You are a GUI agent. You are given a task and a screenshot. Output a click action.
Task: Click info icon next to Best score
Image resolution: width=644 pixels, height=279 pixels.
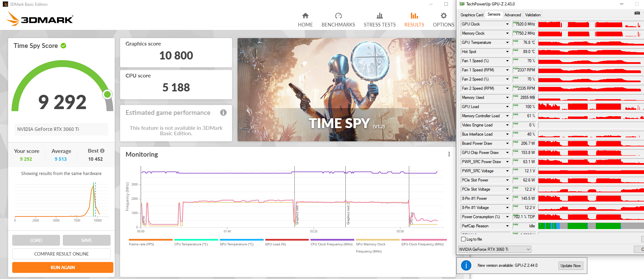click(x=102, y=151)
